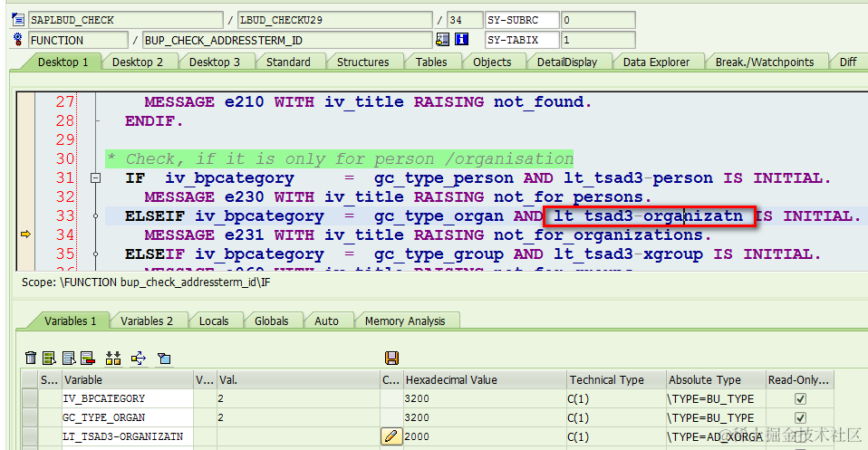This screenshot has width=868, height=450.
Task: Click the program source icon beside SAPLBUD_CHECK
Action: click(x=18, y=20)
